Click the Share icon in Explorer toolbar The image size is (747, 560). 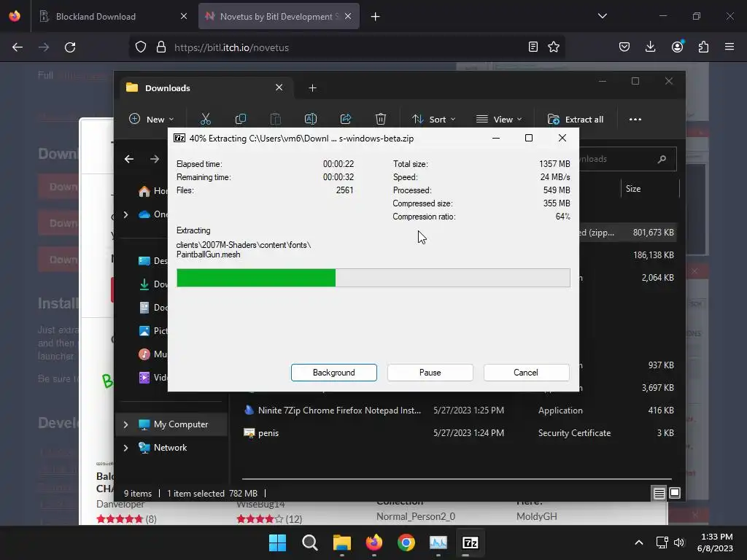coord(345,119)
